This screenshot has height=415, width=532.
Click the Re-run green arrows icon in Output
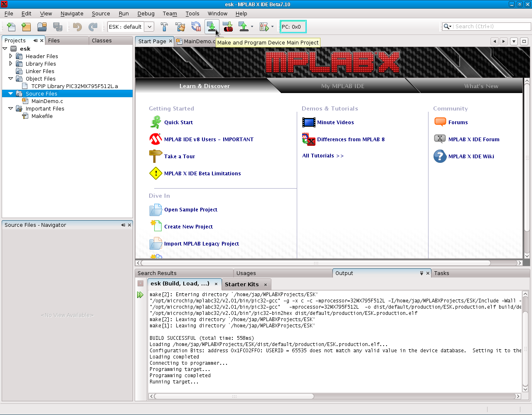pos(140,295)
